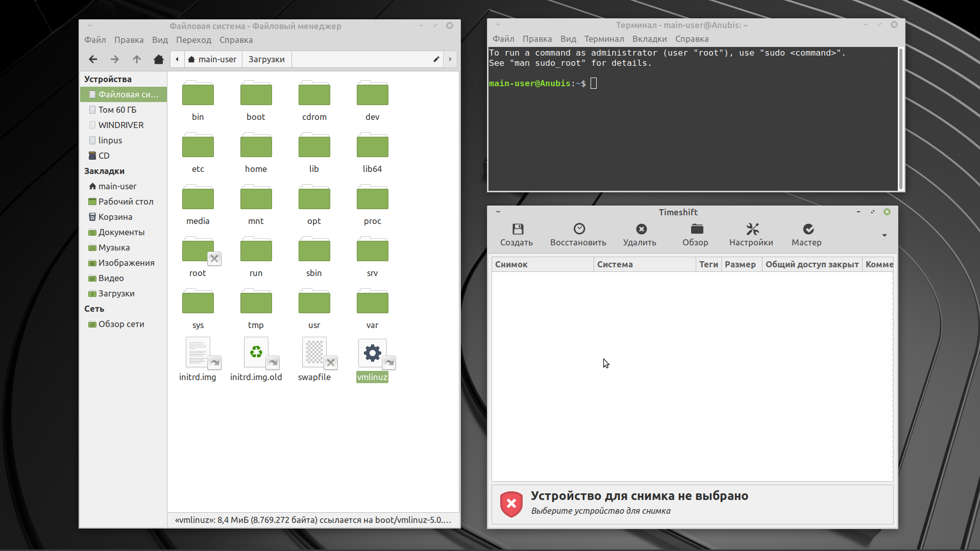This screenshot has height=551, width=980.
Task: Go up to the parent folder
Action: [x=137, y=60]
